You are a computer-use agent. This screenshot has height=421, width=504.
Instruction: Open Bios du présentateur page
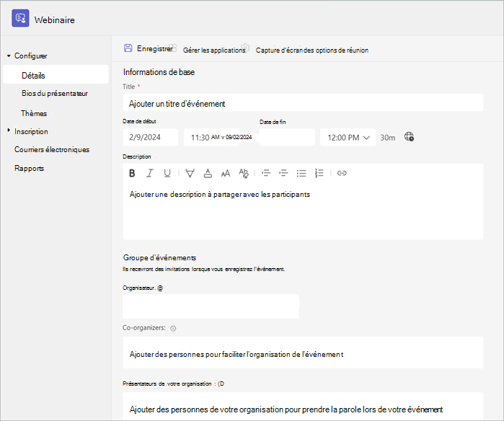pyautogui.click(x=55, y=94)
